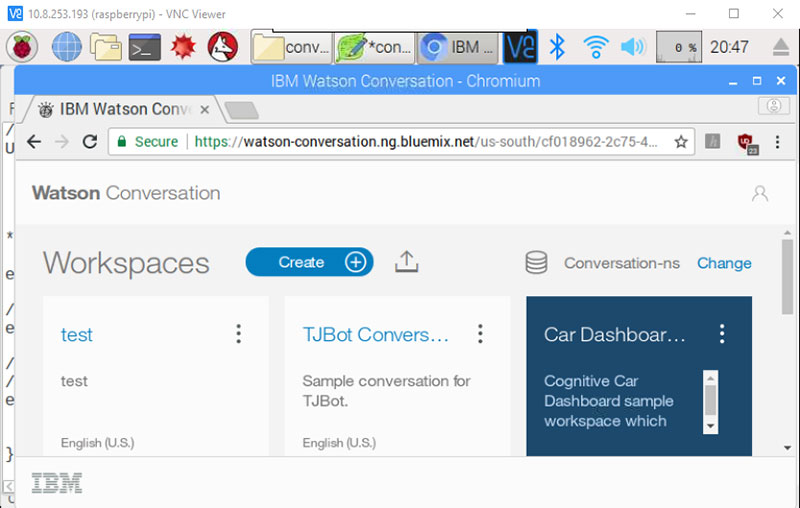Open options menu for Car Dashboard
800x508 pixels.
click(722, 334)
